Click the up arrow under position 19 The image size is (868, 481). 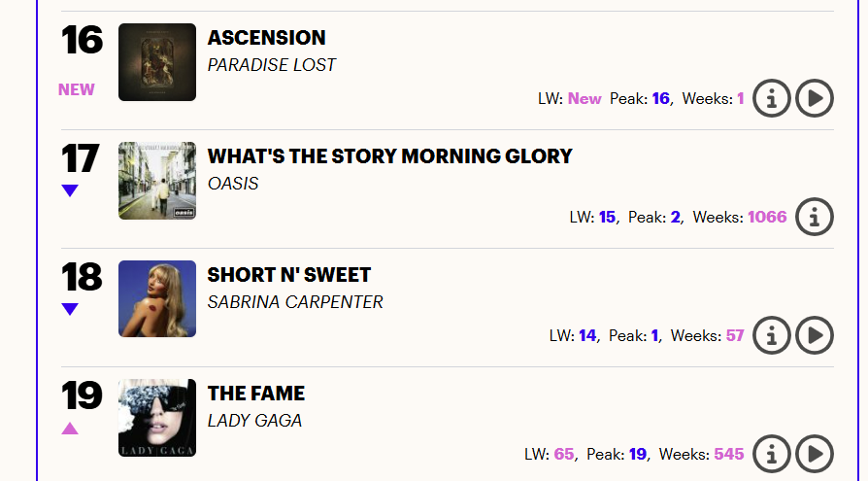(70, 429)
